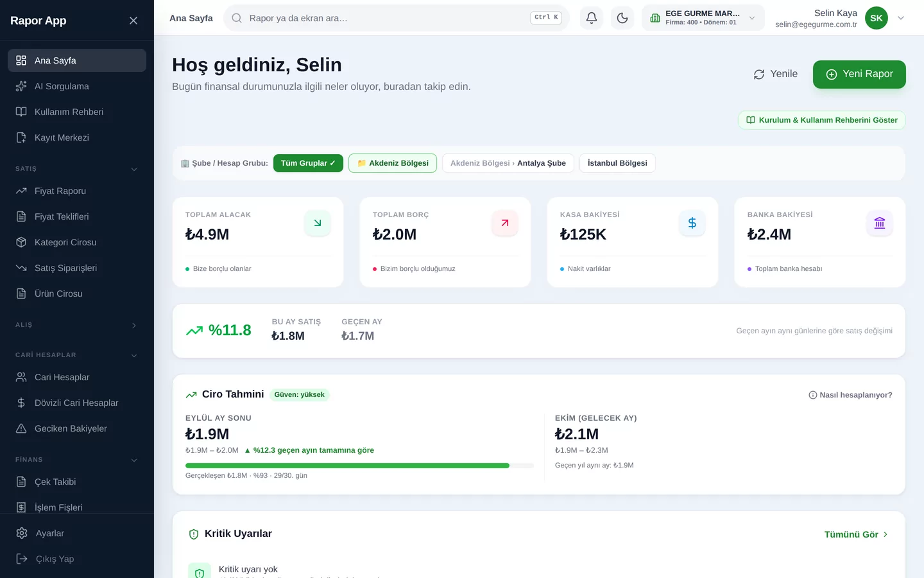Screen dimensions: 924x578
Task: Select the Antalya Şube filter chip
Action: click(508, 163)
